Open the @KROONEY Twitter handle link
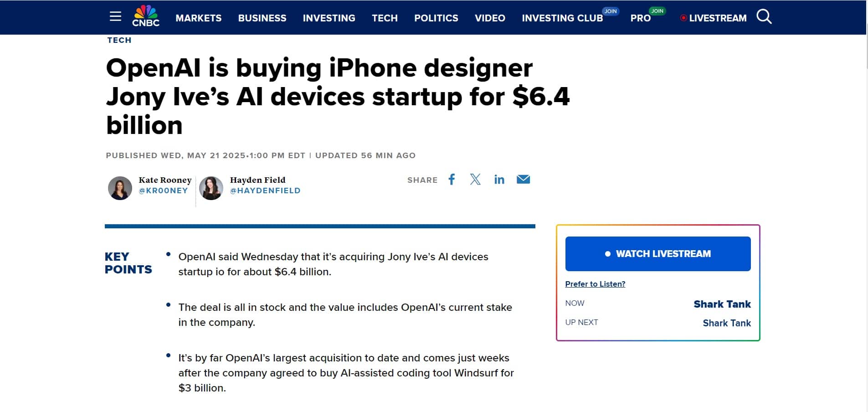This screenshot has width=868, height=412. pos(163,191)
